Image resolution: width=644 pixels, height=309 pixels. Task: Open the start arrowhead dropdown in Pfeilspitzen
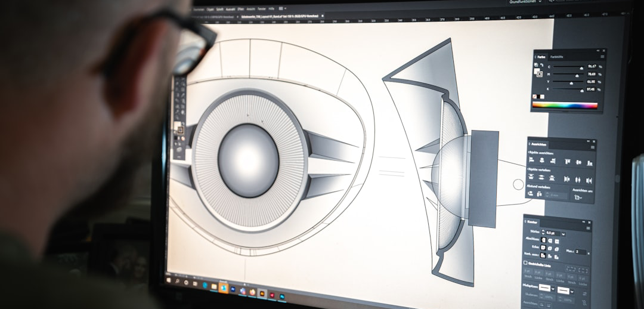click(553, 289)
